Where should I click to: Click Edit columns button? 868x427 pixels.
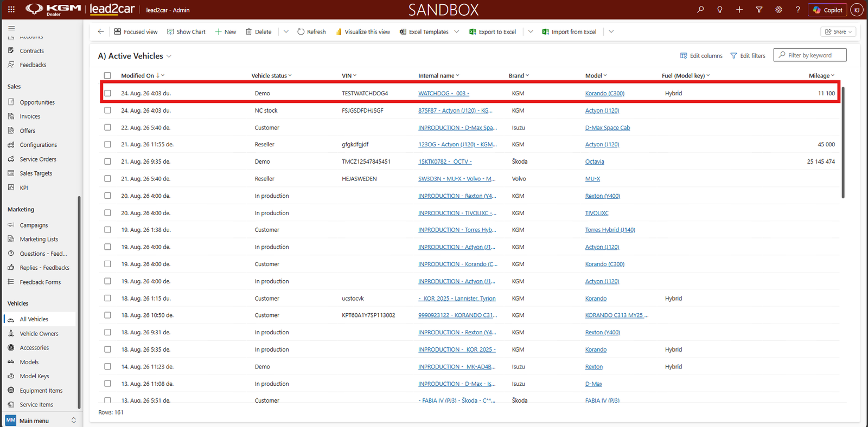point(701,56)
